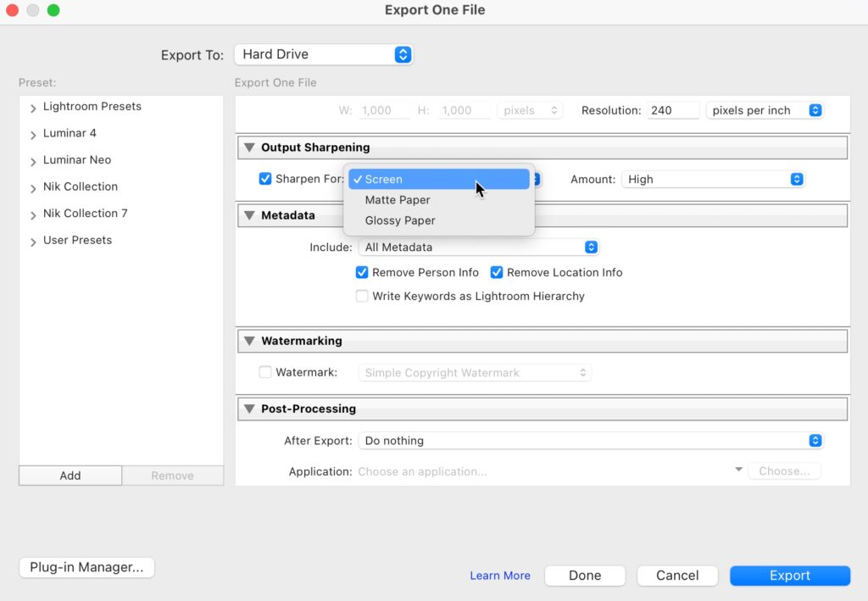
Task: Click the Export button
Action: (790, 576)
